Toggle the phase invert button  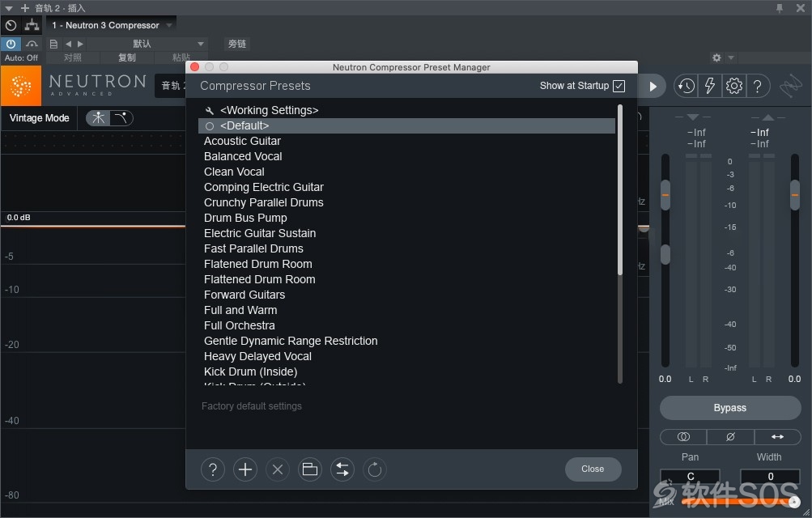(731, 437)
